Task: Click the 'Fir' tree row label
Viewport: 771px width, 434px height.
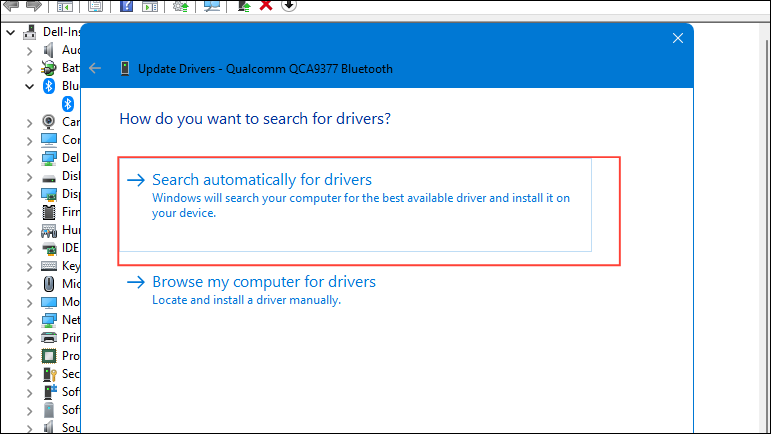Action: (x=71, y=212)
